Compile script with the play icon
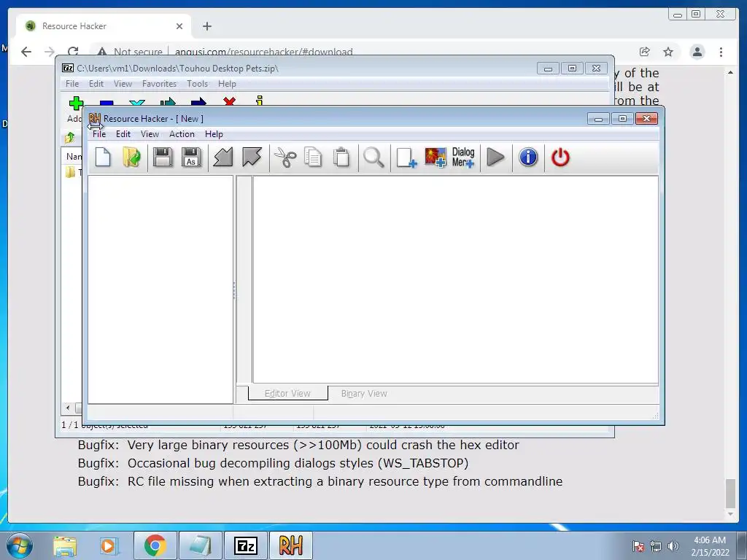The height and width of the screenshot is (560, 747). 495,157
